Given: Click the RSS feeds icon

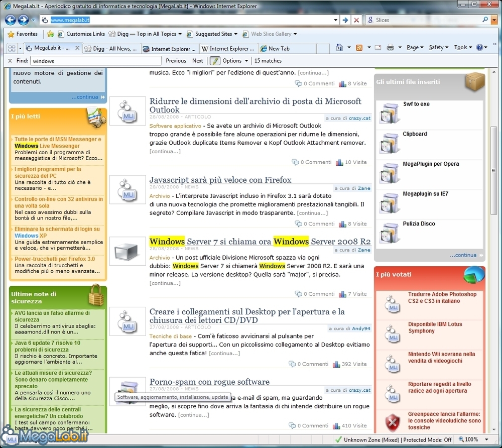Looking at the screenshot, I should pyautogui.click(x=359, y=48).
